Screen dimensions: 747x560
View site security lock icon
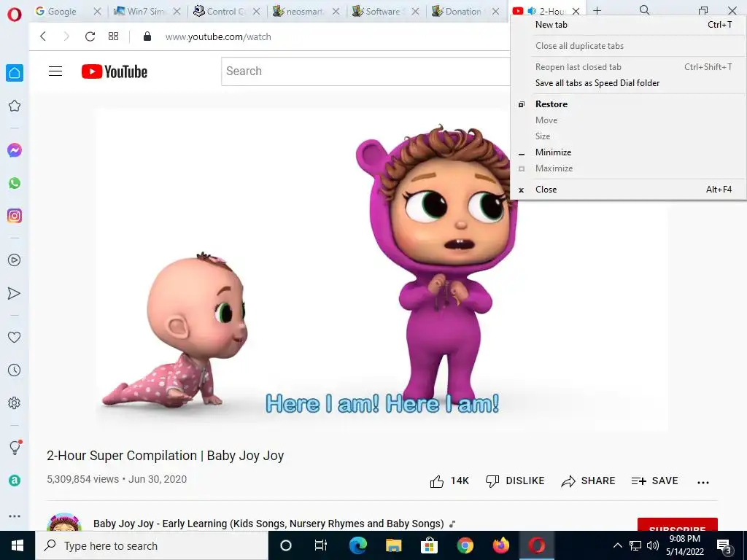[147, 36]
